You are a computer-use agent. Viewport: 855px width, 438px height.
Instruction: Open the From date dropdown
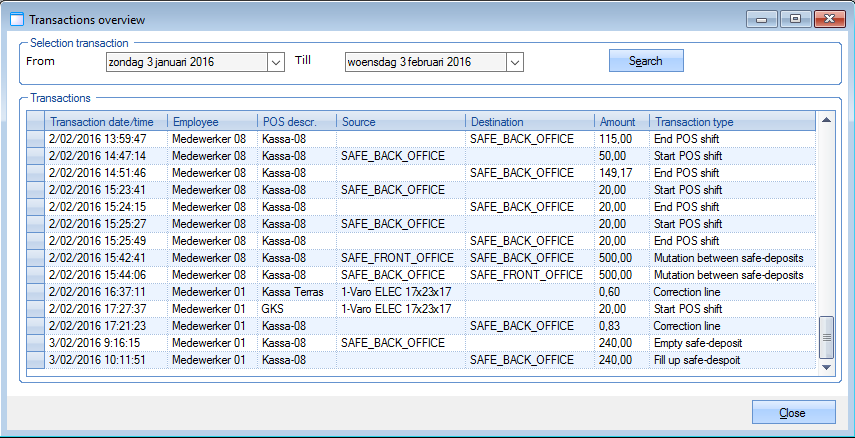276,62
